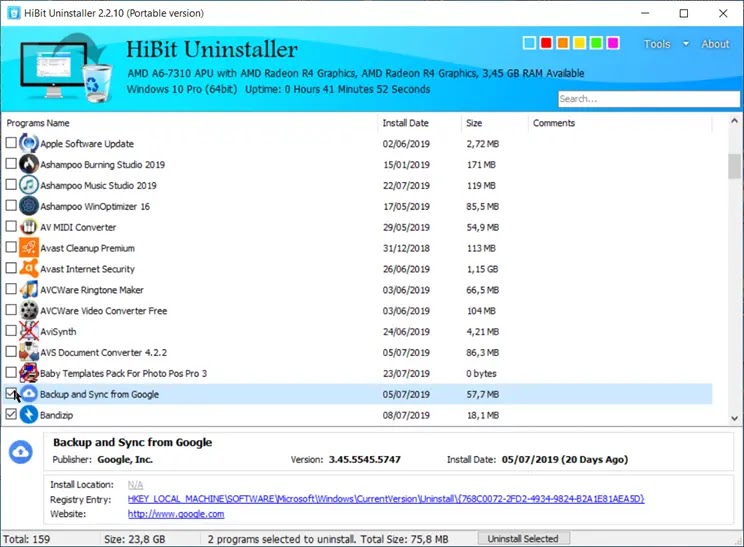Sort by the Size column header
The height and width of the screenshot is (547, 744).
(x=494, y=123)
